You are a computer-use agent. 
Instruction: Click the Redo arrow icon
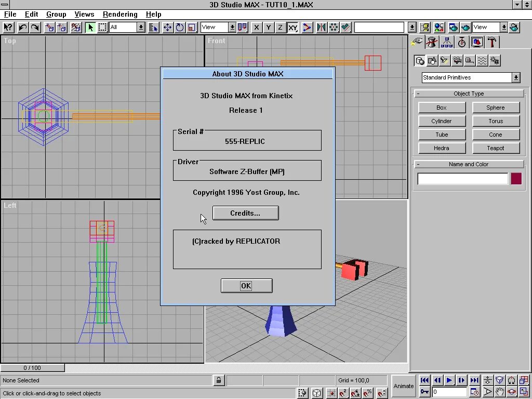(35, 27)
